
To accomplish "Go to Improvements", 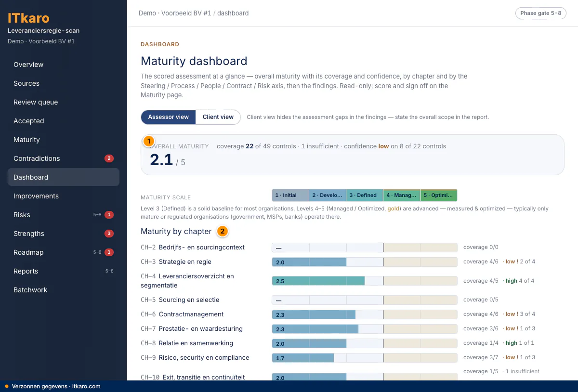I will [64, 196].
